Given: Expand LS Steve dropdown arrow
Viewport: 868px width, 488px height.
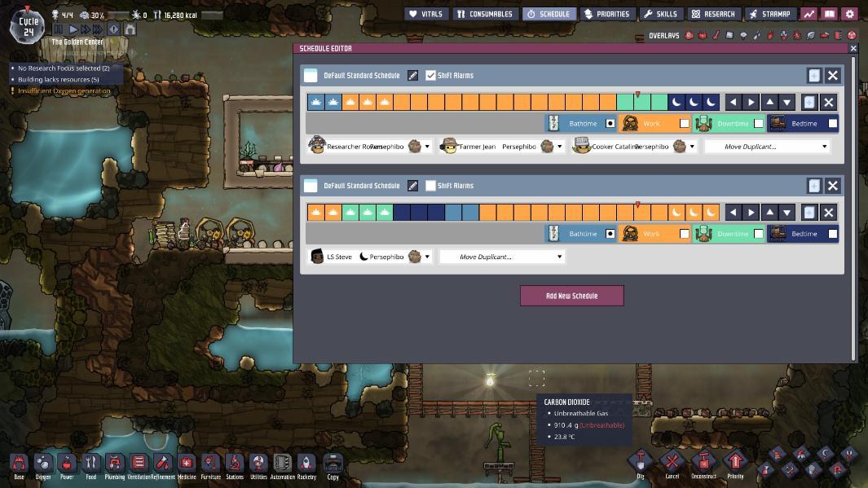Looking at the screenshot, I should [427, 257].
